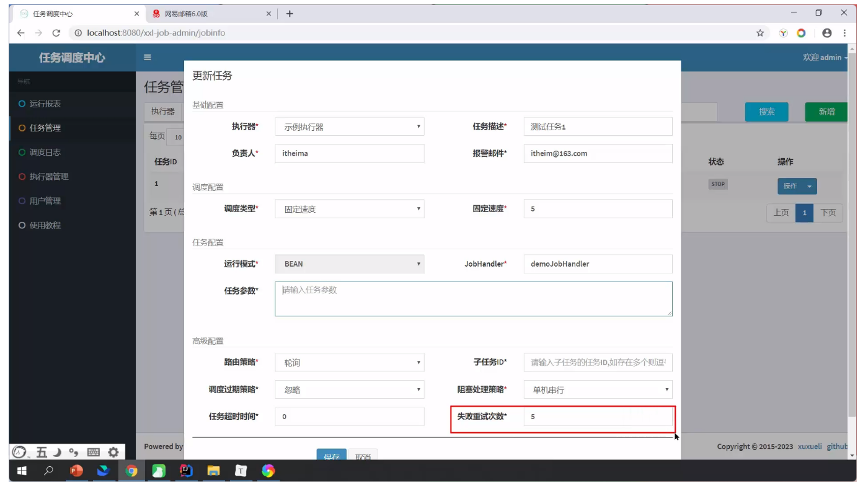Click 报警邮件 input field
The height and width of the screenshot is (488, 868).
coord(598,153)
